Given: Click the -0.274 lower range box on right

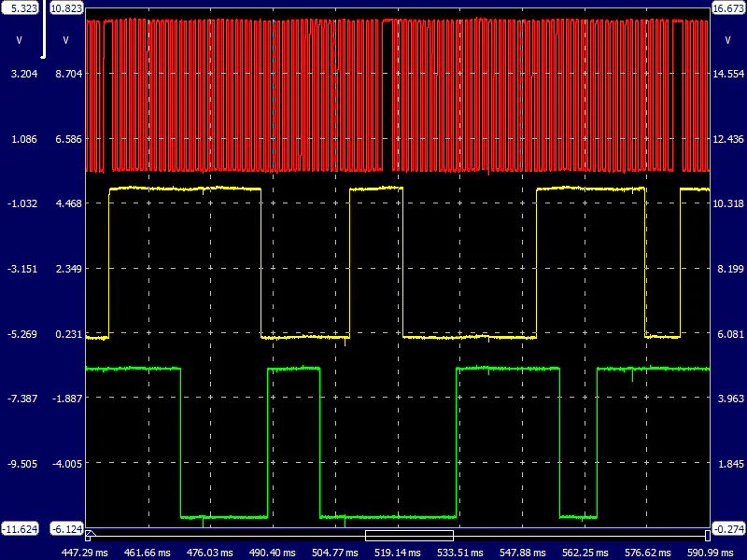Looking at the screenshot, I should pyautogui.click(x=727, y=528).
